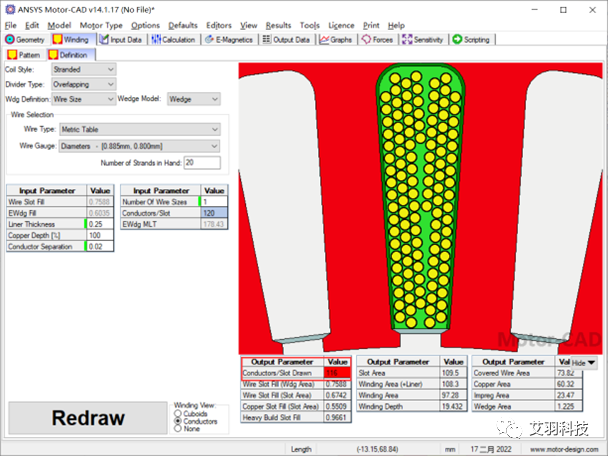Select the None winding view option

coord(178,428)
